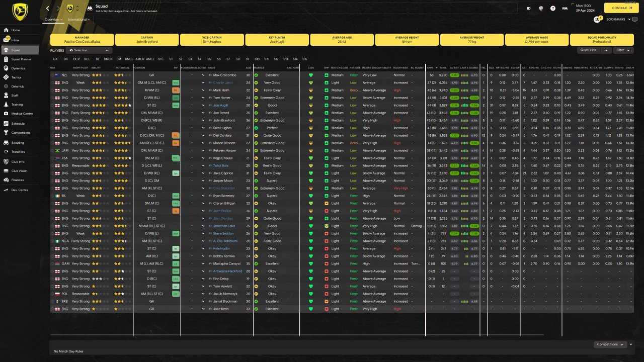The height and width of the screenshot is (362, 644).
Task: Open Dev. Centre from sidebar
Action: pos(20,190)
